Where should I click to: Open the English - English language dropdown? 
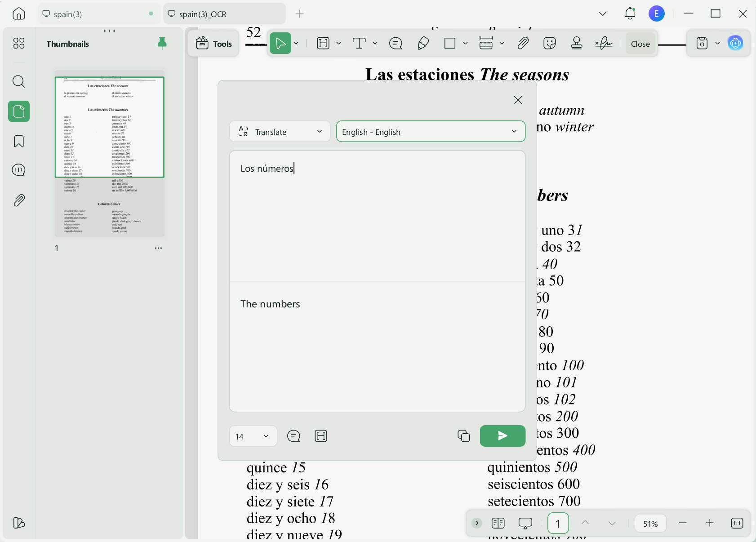[x=431, y=132]
